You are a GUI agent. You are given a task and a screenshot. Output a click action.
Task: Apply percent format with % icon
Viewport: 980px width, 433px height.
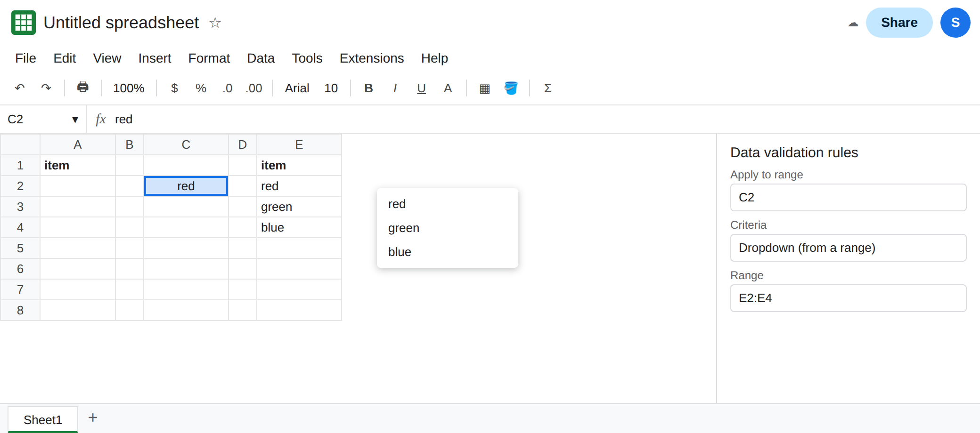[x=201, y=88]
